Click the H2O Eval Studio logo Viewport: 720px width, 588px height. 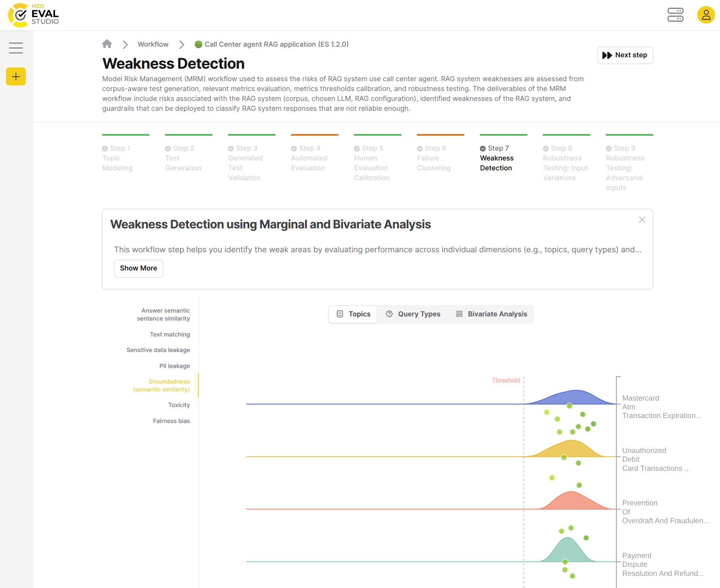pos(32,15)
